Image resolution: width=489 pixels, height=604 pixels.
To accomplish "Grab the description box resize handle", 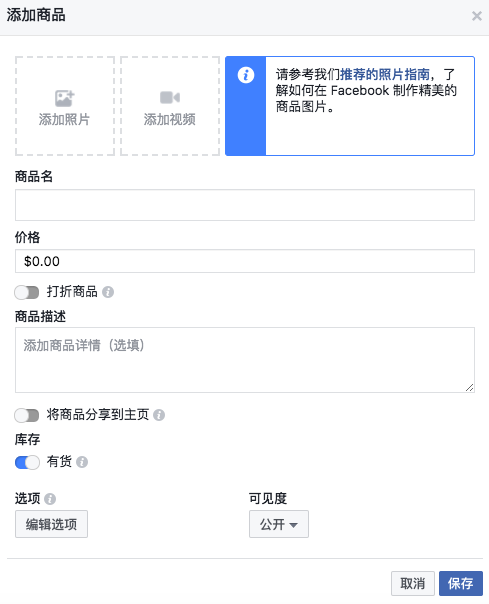I will point(469,388).
